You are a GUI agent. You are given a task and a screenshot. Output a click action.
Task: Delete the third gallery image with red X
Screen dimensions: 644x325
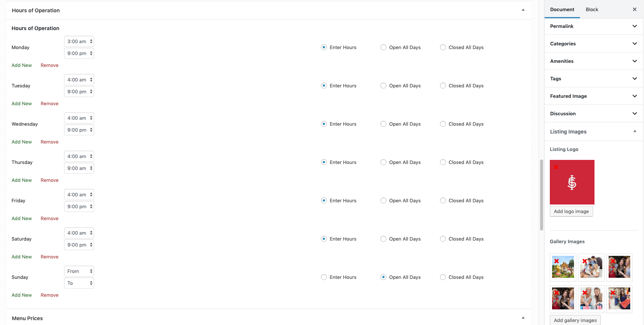(x=613, y=261)
